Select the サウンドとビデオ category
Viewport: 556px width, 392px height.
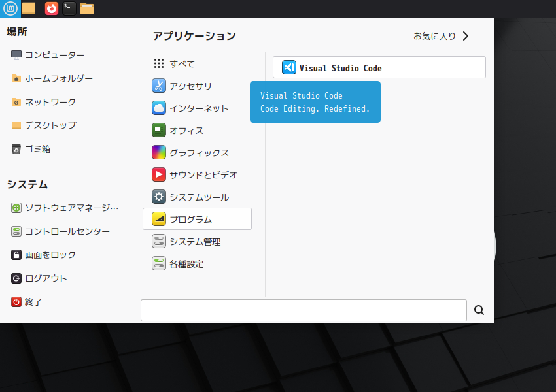click(x=197, y=175)
